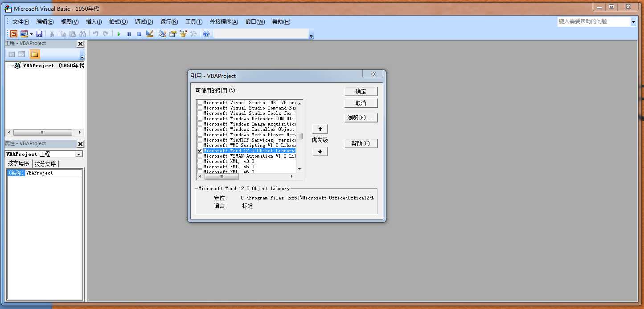The width and height of the screenshot is (644, 309).
Task: Click the help question input field
Action: [594, 21]
